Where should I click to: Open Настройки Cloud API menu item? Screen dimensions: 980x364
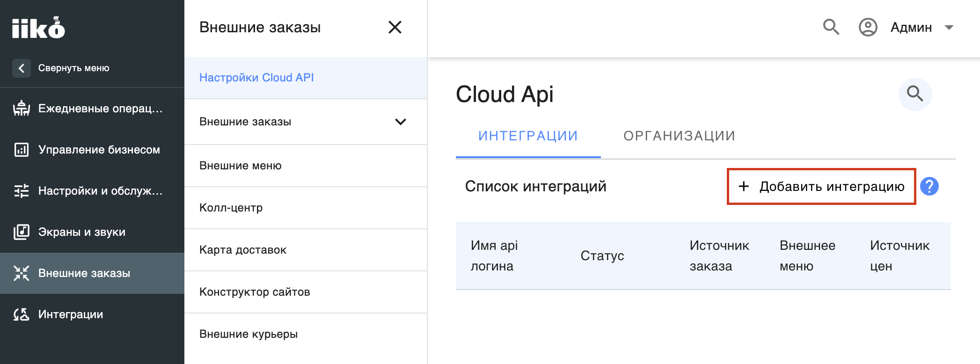(306, 78)
